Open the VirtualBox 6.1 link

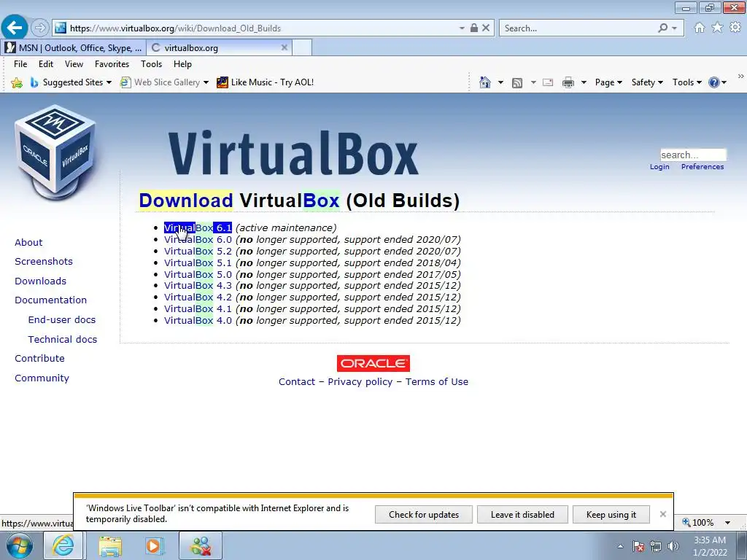coord(198,228)
